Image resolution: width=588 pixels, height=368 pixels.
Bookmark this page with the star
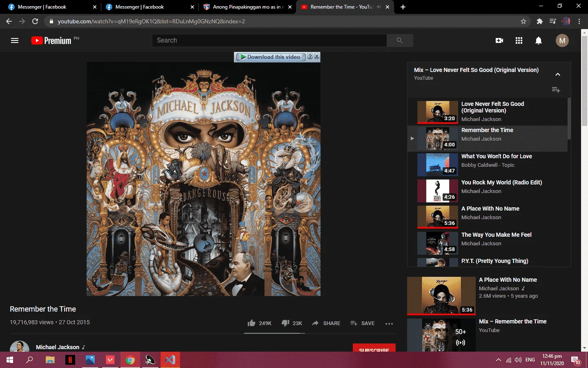click(x=523, y=21)
